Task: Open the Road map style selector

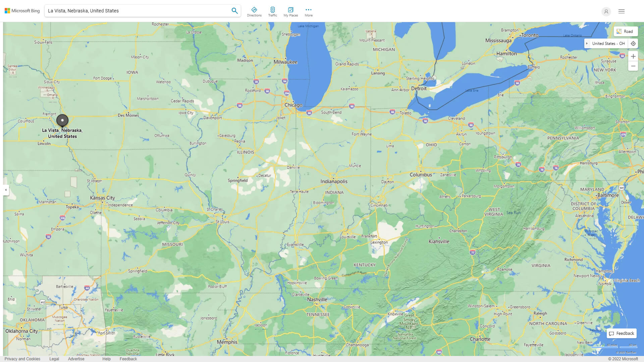Action: (625, 31)
